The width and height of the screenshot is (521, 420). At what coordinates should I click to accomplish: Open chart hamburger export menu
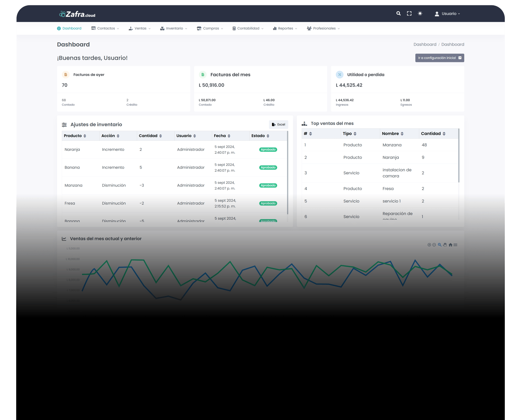(455, 245)
